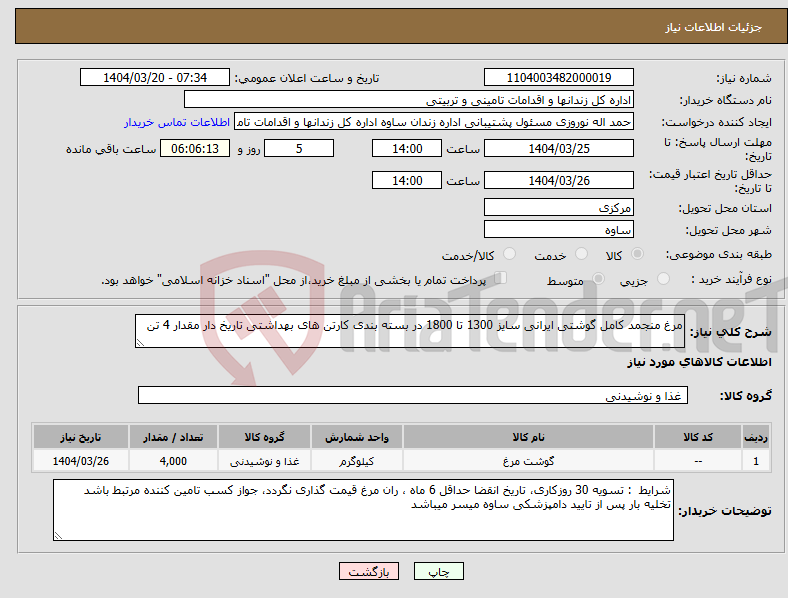Screen dimensions: 788x598
Task: Click resize handle of شرح کلی نیاز textarea
Action: 140,342
